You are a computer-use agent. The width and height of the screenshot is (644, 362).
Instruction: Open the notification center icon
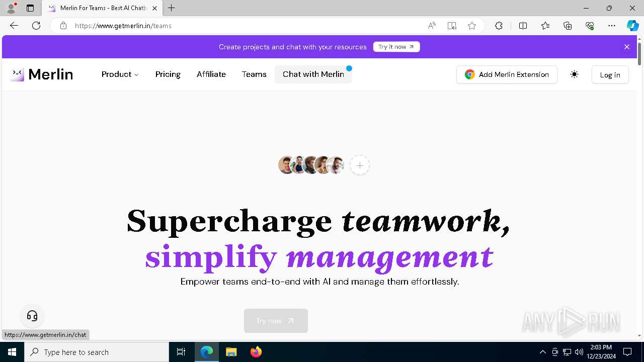(x=627, y=352)
